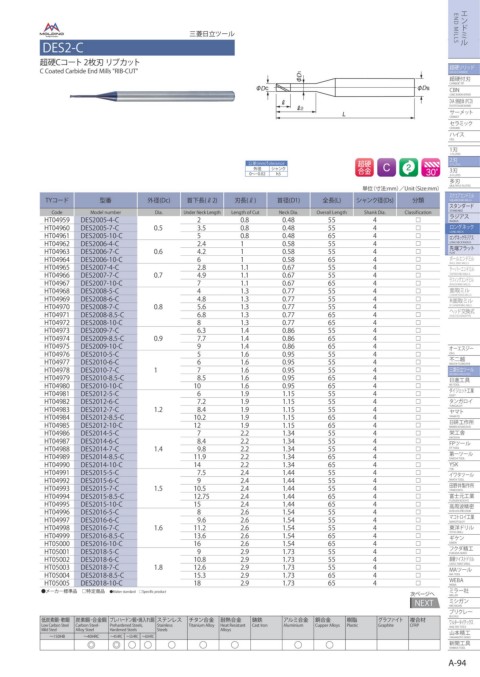480x677 pixels.
Task: Open the タンガロイ maker link
Action: tap(464, 402)
